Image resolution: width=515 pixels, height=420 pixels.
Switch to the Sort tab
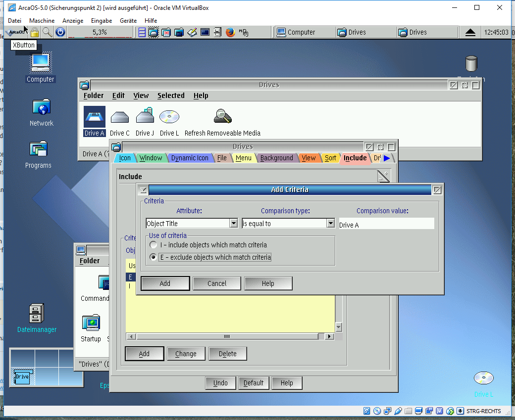[330, 158]
